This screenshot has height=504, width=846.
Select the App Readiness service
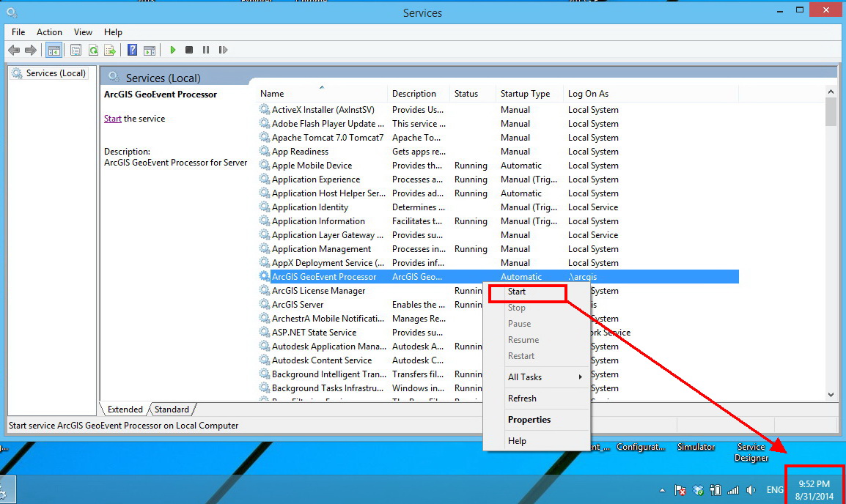[x=498, y=152]
